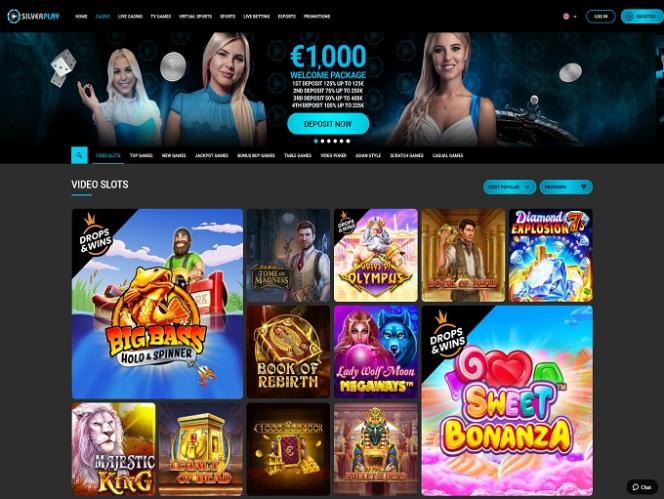Open Book of Rebirth slot
This screenshot has height=499, width=664.
click(288, 352)
